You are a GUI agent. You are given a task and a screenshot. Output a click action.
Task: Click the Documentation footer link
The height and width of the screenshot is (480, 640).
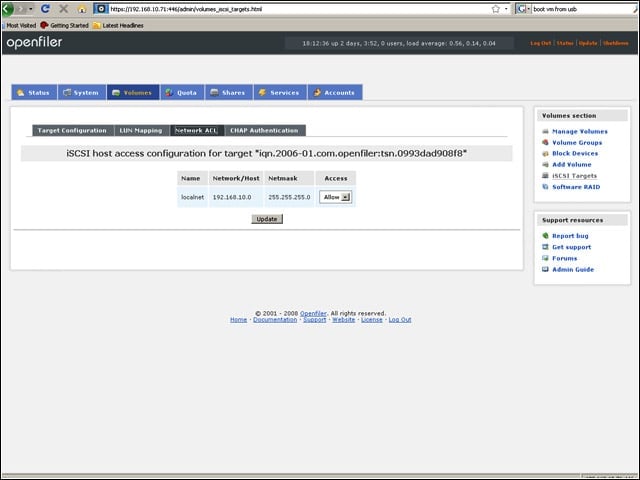coord(275,320)
